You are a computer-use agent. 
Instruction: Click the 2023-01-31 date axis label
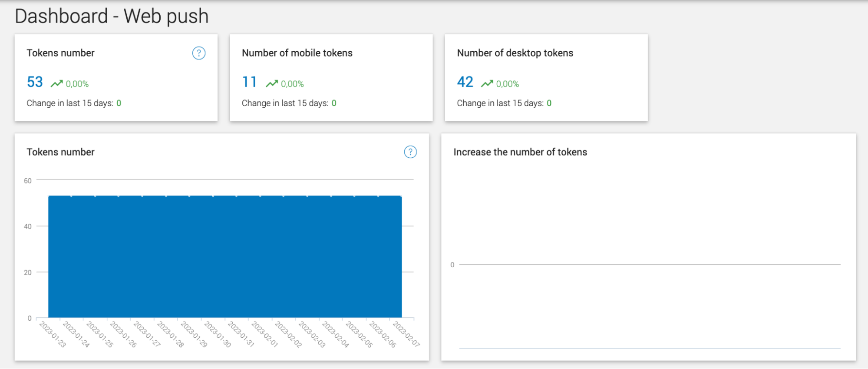click(x=241, y=334)
